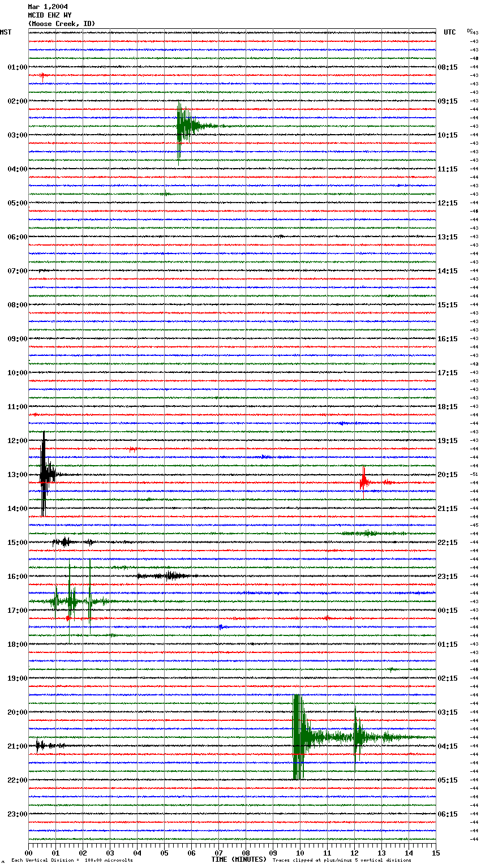Select the '17:00' MST time label
This screenshot has width=481, height=868.
pyautogui.click(x=18, y=611)
